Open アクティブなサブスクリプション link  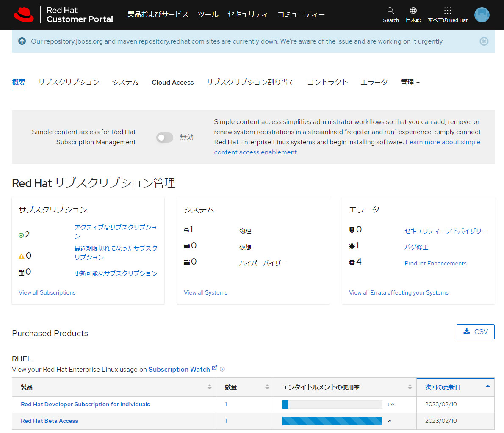point(115,232)
